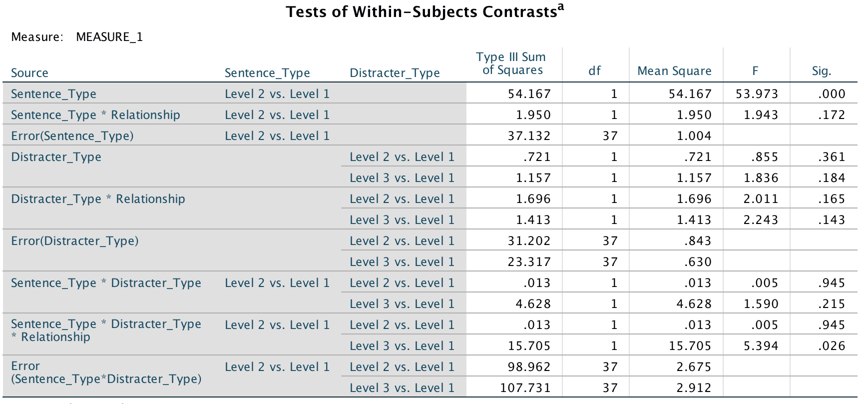Select the F value 5.394 cell
This screenshot has width=868, height=404.
tap(761, 346)
